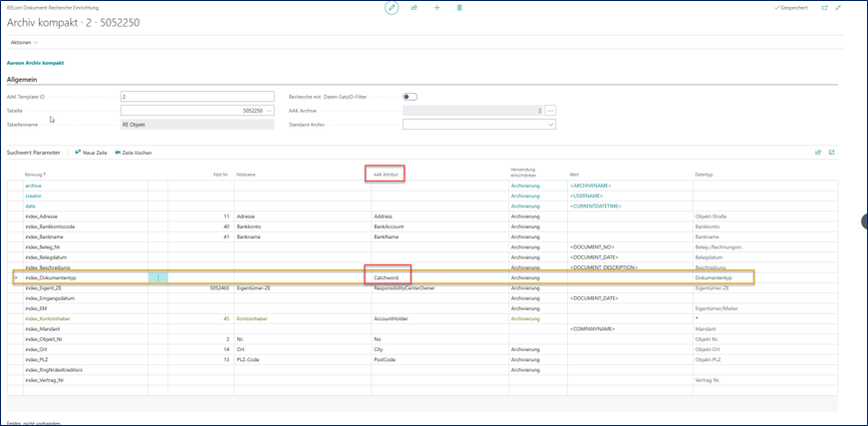Image resolution: width=868 pixels, height=426 pixels.
Task: Click Zeile löschen to delete row
Action: pyautogui.click(x=133, y=152)
